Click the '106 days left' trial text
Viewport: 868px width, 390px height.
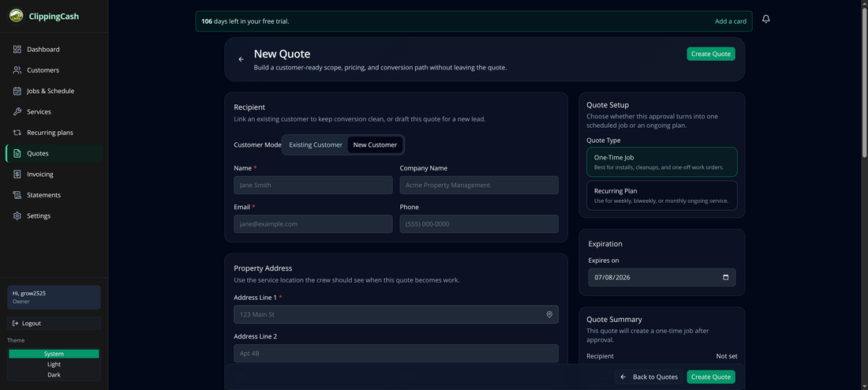pos(245,21)
